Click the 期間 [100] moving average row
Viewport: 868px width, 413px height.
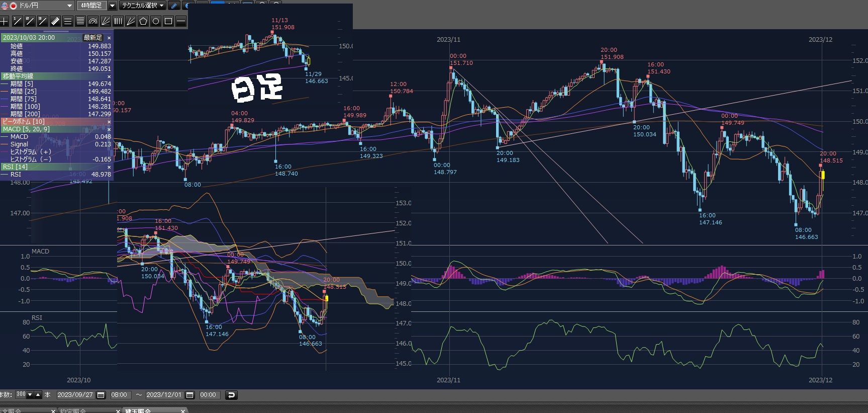click(56, 107)
